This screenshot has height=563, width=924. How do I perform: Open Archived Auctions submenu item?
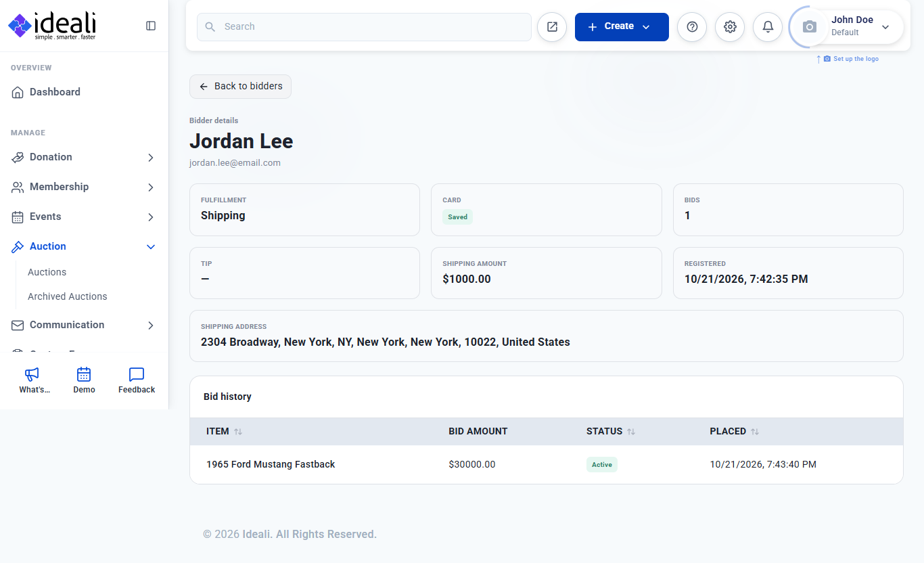pyautogui.click(x=67, y=296)
